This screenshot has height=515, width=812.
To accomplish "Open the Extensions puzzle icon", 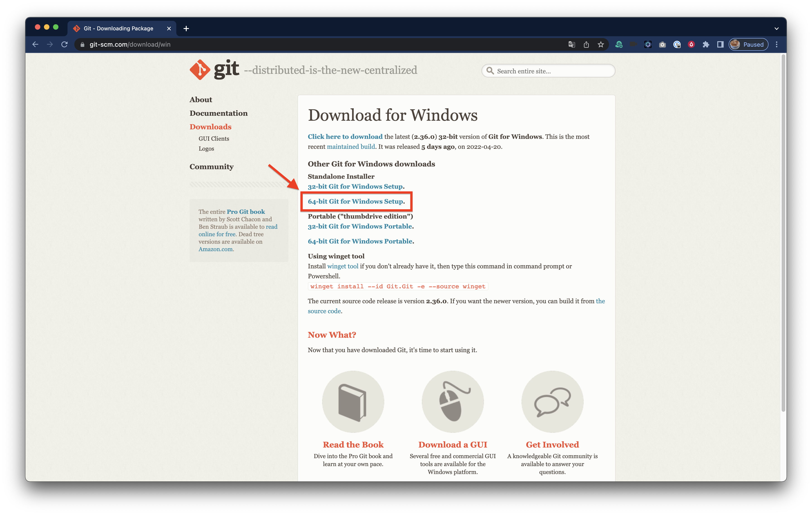I will [706, 44].
